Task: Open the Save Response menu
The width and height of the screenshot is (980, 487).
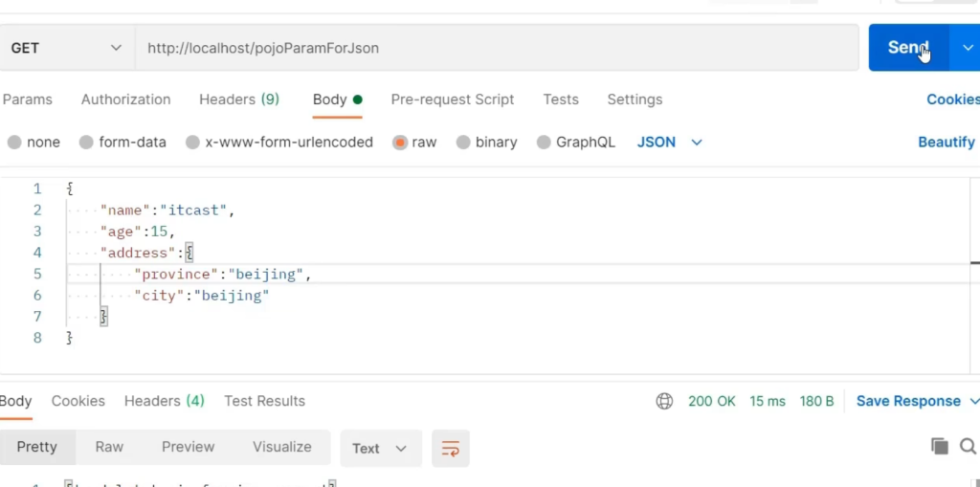Action: (x=917, y=401)
